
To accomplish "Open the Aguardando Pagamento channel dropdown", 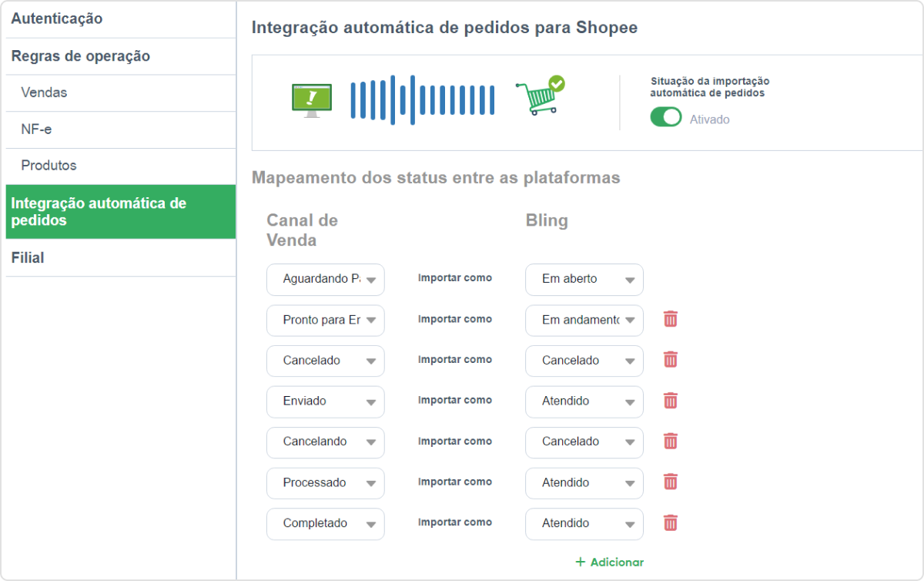I will pos(326,279).
